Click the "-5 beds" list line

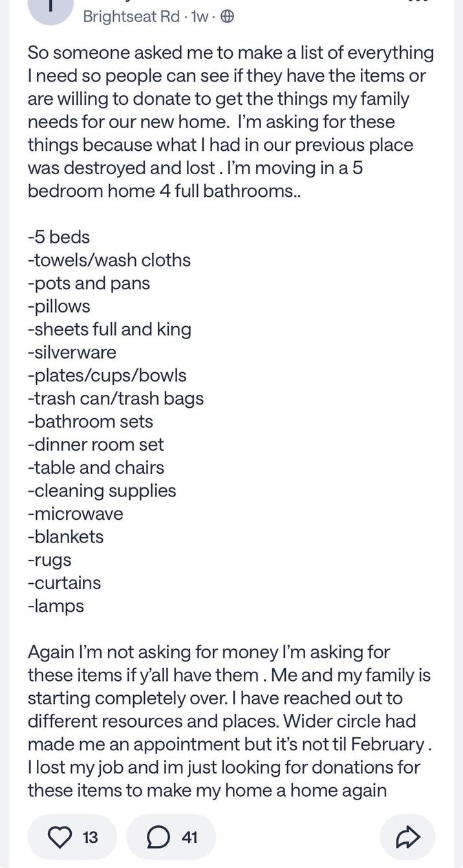tap(59, 237)
